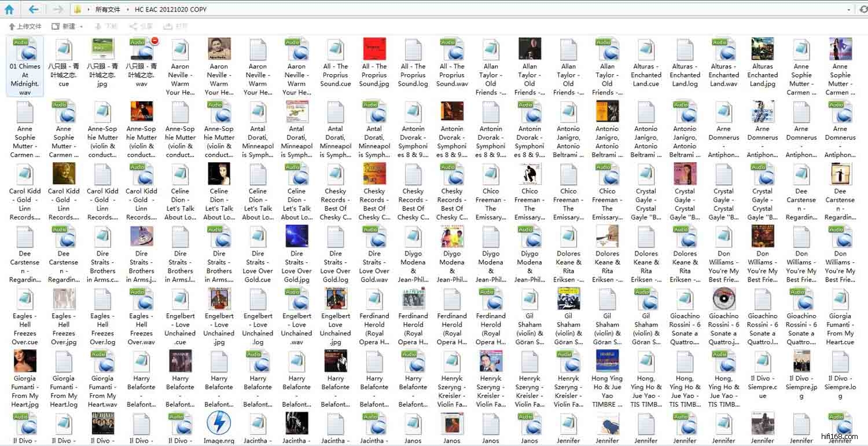This screenshot has height=446, width=868.
Task: Click the 上传文件 upload button
Action: (x=25, y=27)
